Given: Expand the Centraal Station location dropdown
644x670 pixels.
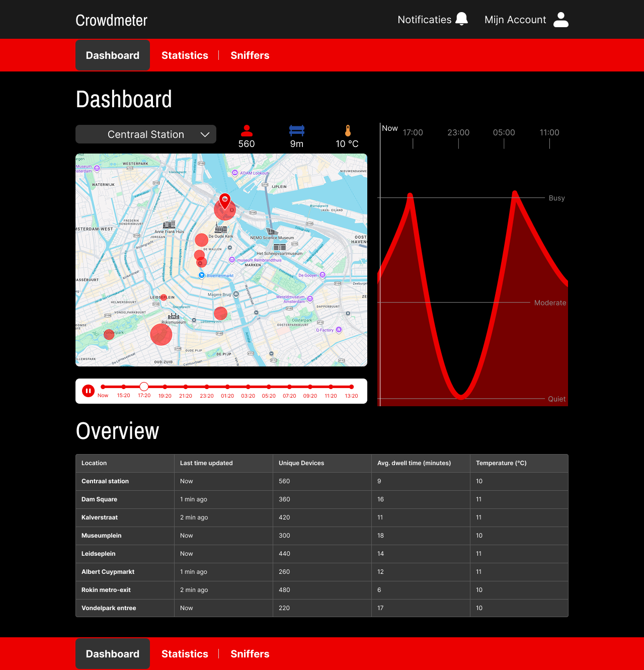Looking at the screenshot, I should point(146,134).
